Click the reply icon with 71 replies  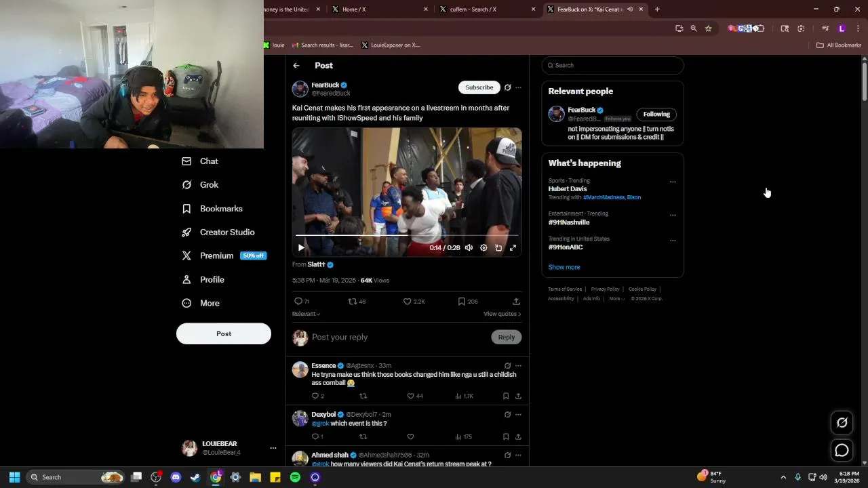coord(302,302)
